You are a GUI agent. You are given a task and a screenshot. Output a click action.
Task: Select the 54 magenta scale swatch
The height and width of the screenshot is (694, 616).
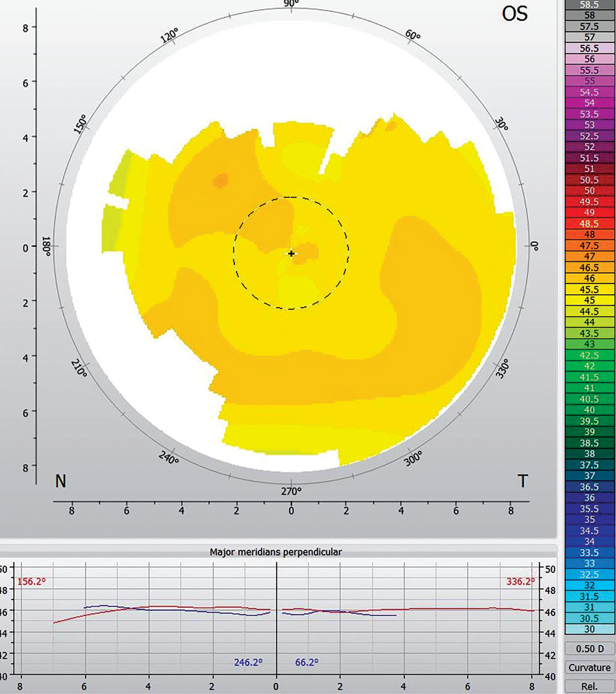pos(590,103)
